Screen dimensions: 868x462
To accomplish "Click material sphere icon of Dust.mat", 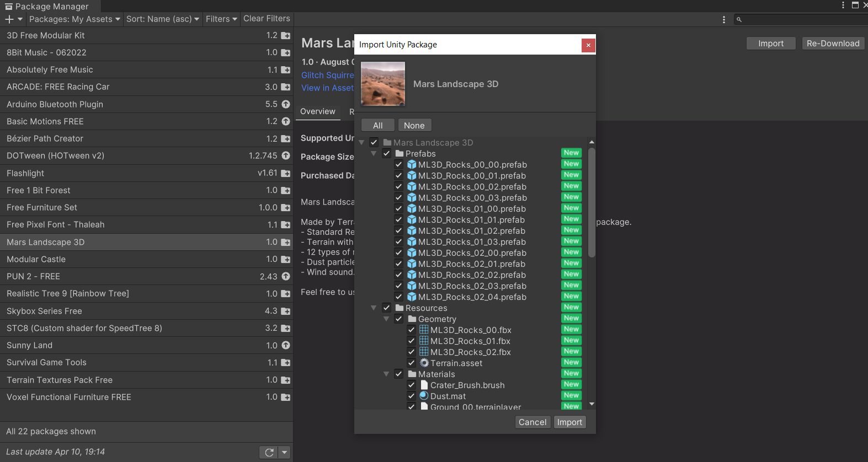I will pyautogui.click(x=424, y=396).
